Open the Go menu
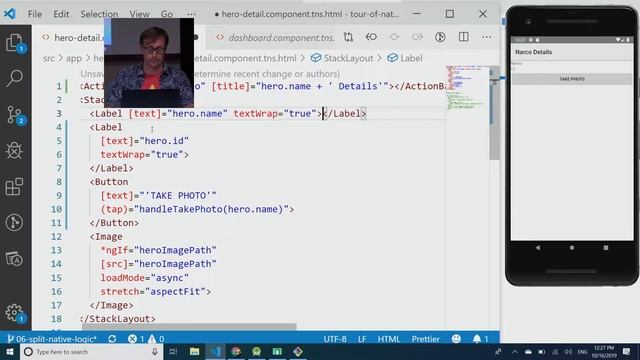640x360 pixels. coord(167,14)
